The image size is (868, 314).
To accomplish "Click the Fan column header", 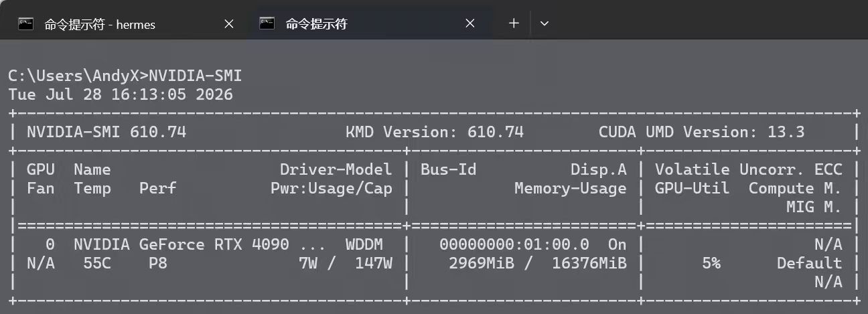I will click(41, 188).
